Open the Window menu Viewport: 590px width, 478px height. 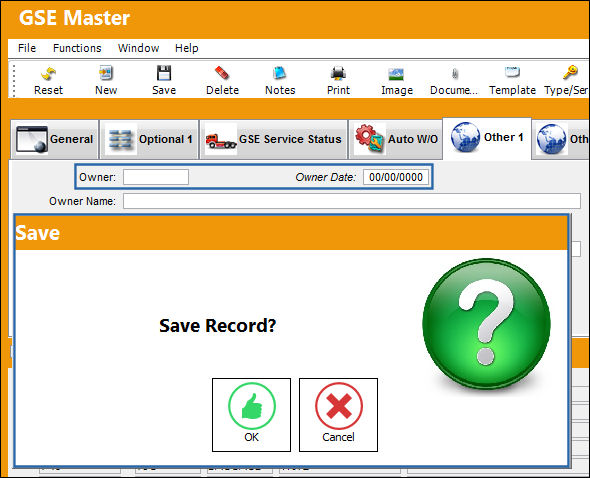point(138,48)
